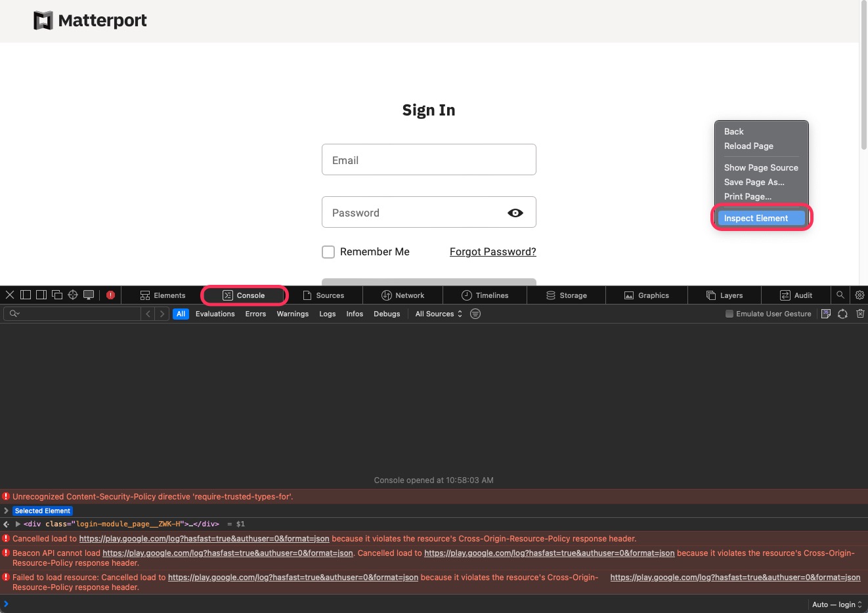Clear the console using the trash icon
The width and height of the screenshot is (868, 613).
860,314
